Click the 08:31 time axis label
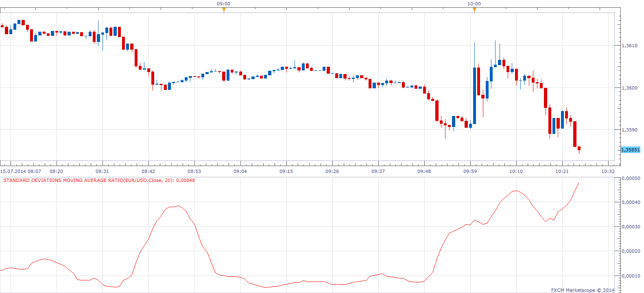This screenshot has height=293, width=644. tap(103, 171)
